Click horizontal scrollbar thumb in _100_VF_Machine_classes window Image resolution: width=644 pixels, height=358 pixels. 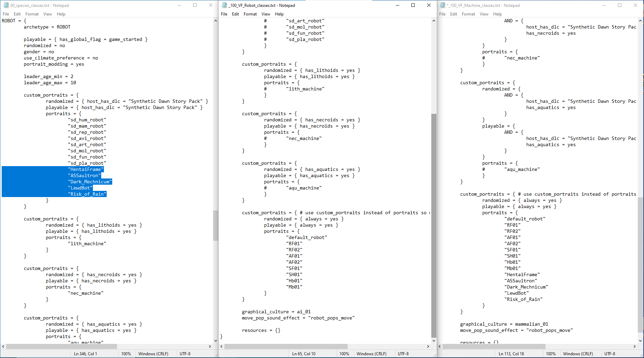pos(494,346)
